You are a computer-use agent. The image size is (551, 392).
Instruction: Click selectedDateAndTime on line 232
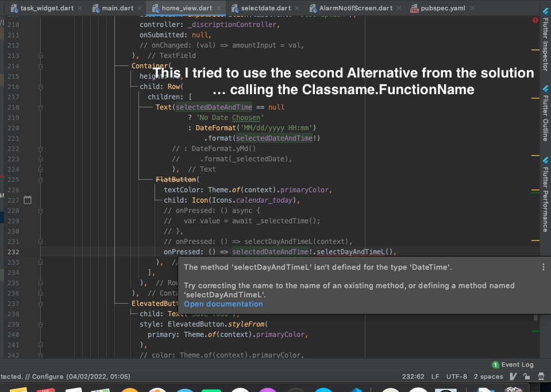(270, 252)
